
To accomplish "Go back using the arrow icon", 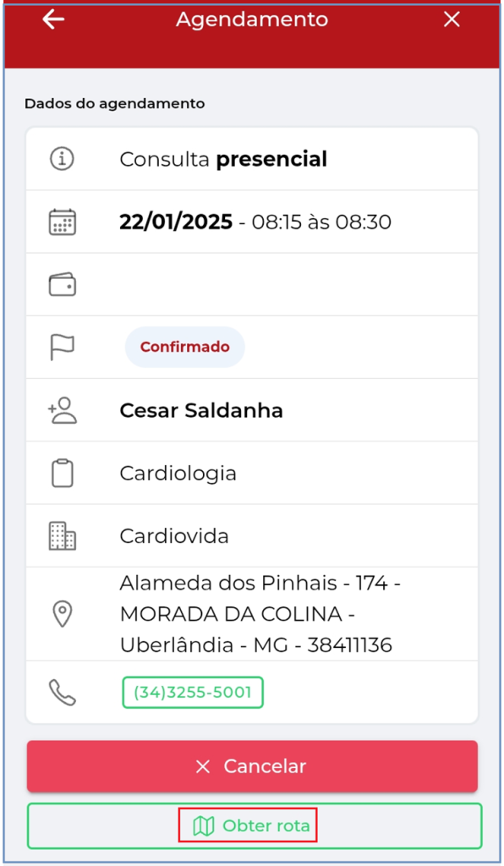I will click(x=53, y=19).
